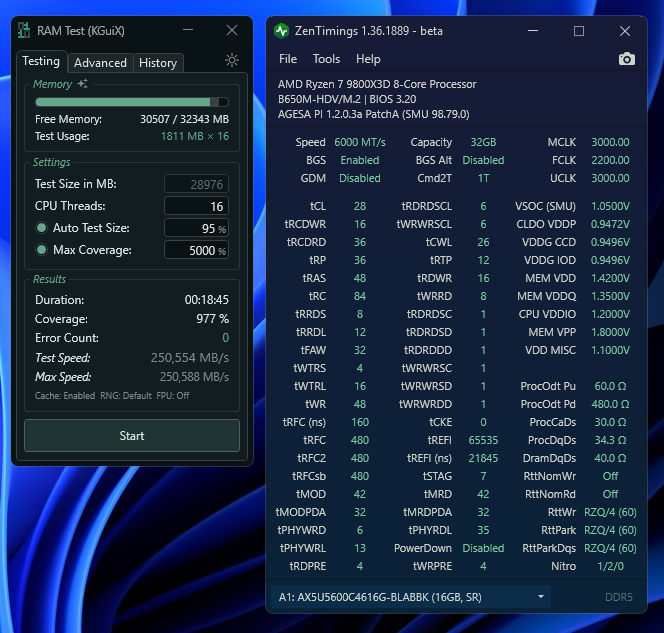
Task: Click the Nitro value 1/2/0
Action: (610, 566)
